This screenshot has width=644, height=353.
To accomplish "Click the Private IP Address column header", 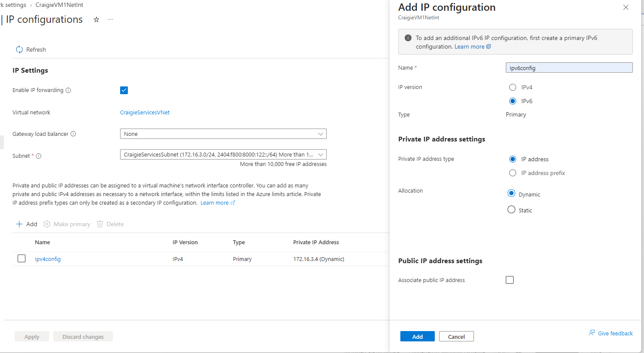I will point(316,242).
